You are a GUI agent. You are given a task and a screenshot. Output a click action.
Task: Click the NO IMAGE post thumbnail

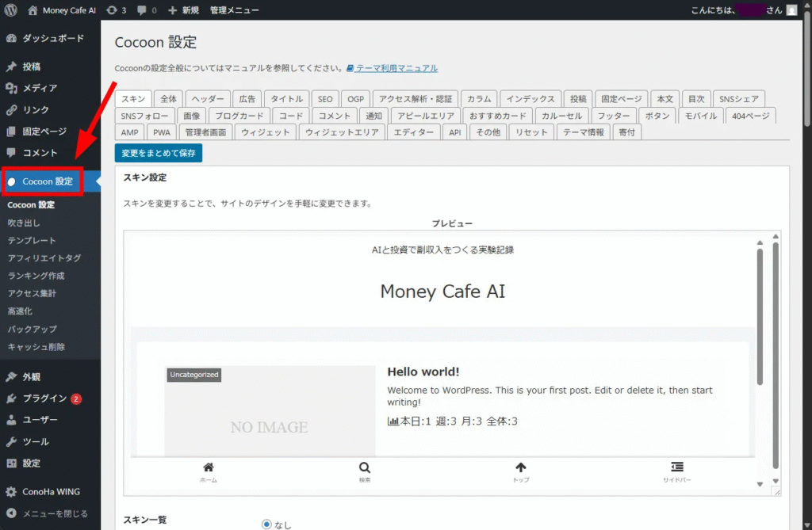[x=270, y=411]
